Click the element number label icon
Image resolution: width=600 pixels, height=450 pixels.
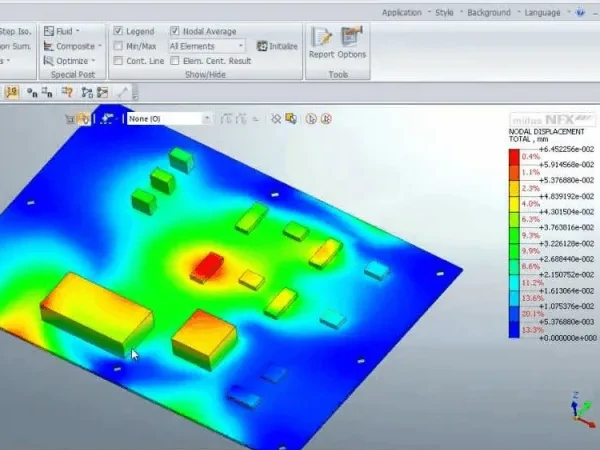pos(47,92)
